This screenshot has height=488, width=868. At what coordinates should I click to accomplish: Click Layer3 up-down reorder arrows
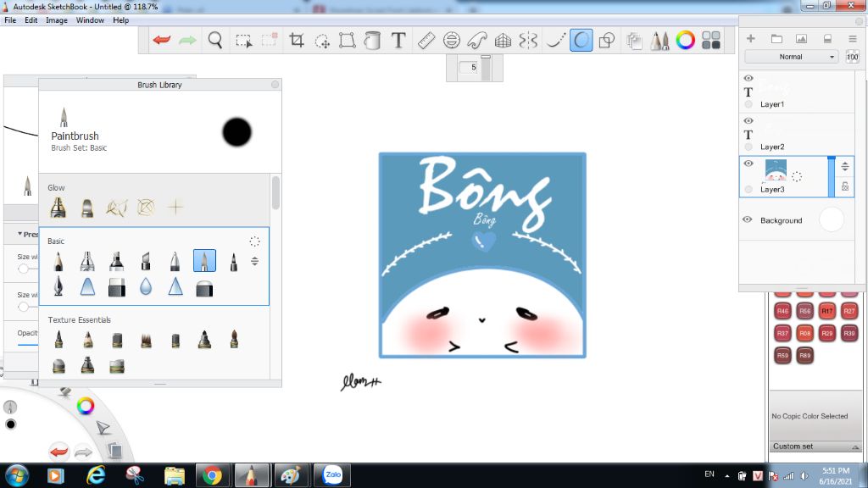(x=845, y=167)
